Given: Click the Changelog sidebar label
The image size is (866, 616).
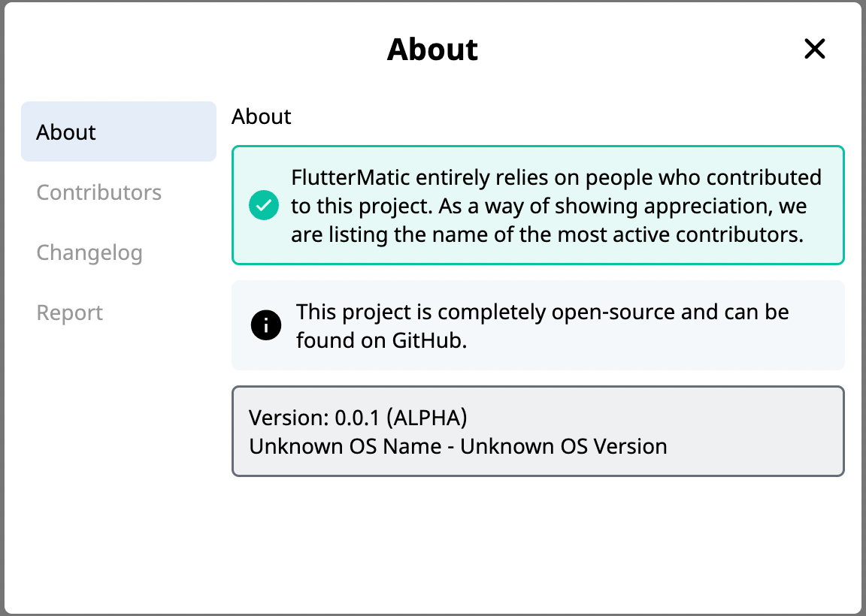Looking at the screenshot, I should (89, 252).
